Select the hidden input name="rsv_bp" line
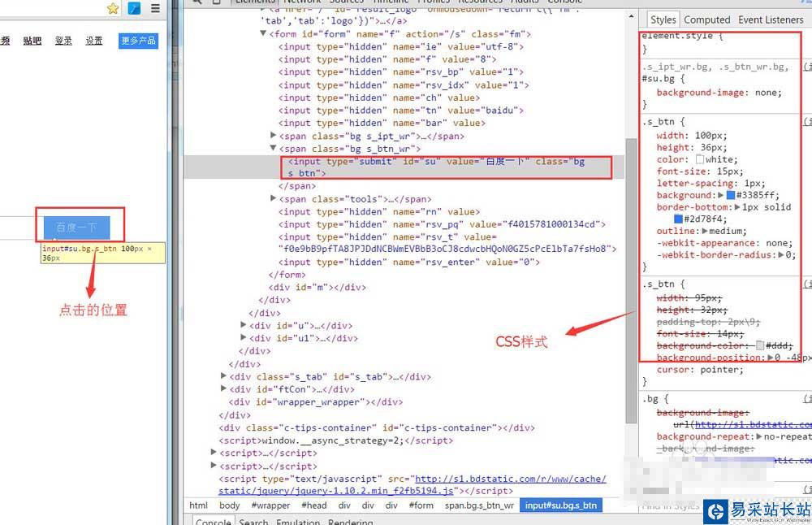This screenshot has height=525, width=812. point(401,72)
